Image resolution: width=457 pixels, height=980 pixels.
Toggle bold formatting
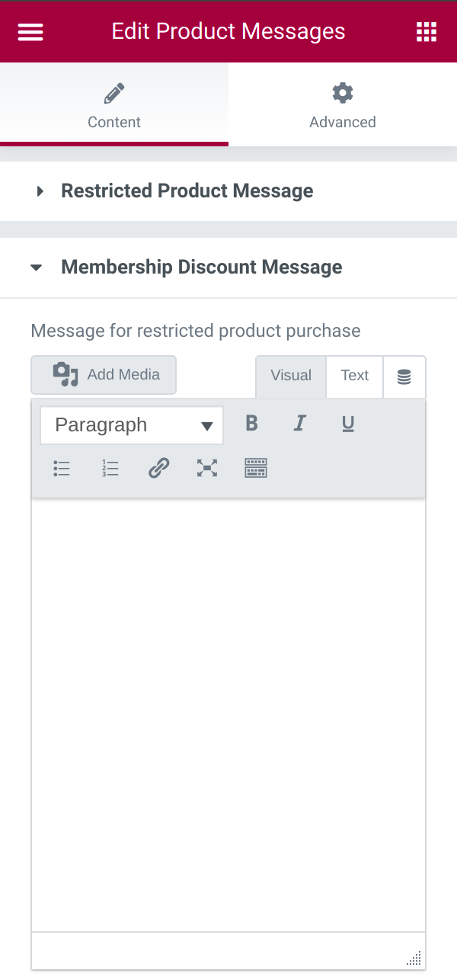tap(252, 424)
